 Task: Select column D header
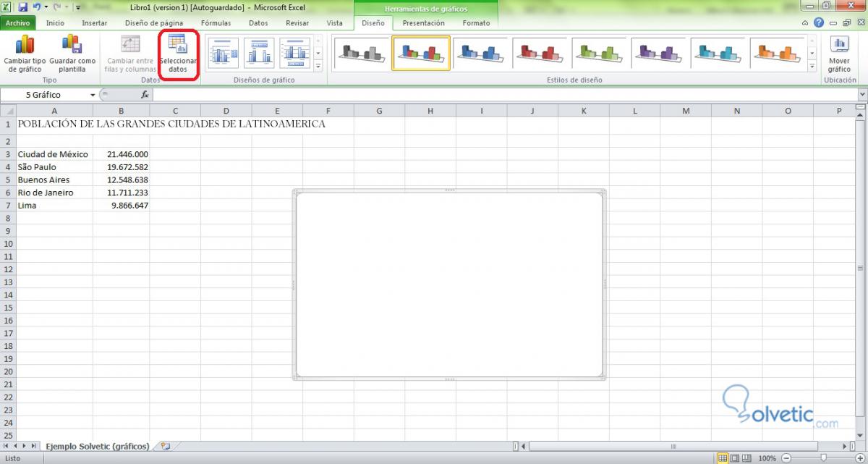pyautogui.click(x=226, y=111)
